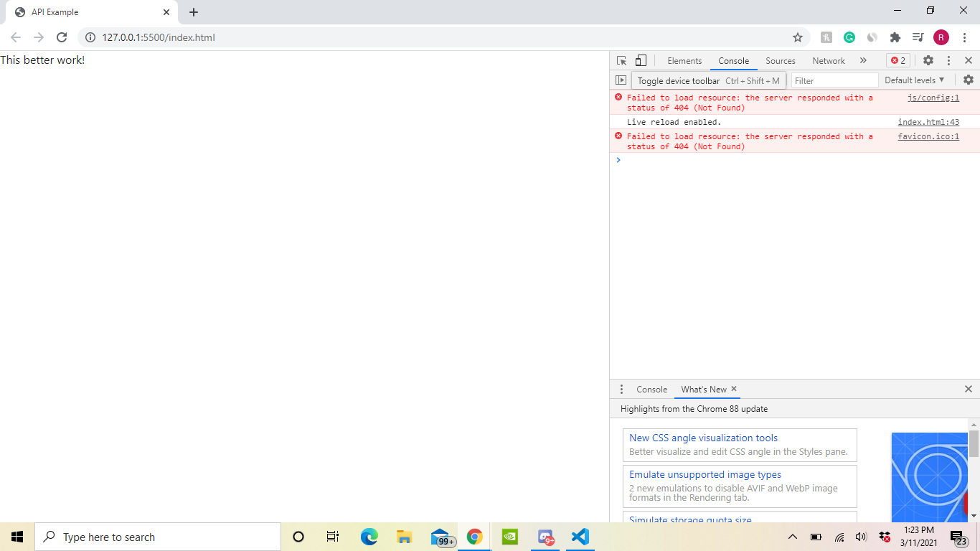Launch Microsoft Edge from the taskbar
Screen dimensions: 980x551
coord(369,537)
